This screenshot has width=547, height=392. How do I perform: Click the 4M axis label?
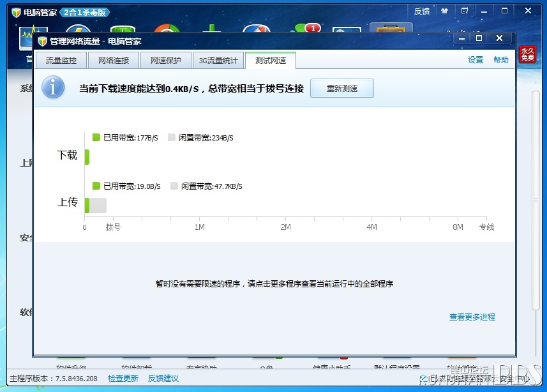pos(372,227)
